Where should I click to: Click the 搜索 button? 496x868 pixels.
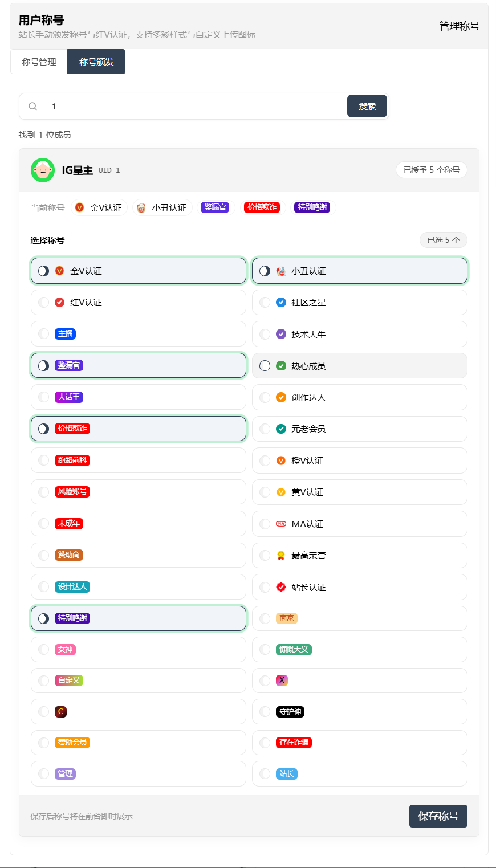367,107
